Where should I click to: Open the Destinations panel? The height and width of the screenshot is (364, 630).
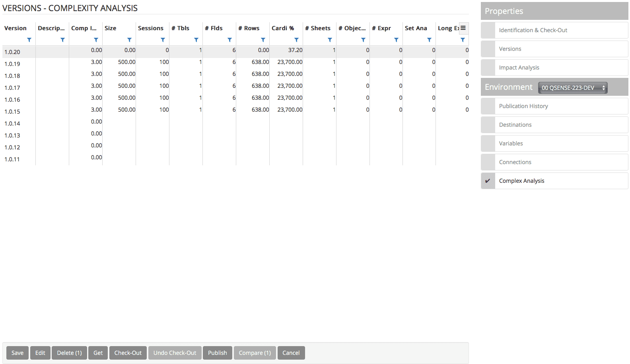point(515,125)
